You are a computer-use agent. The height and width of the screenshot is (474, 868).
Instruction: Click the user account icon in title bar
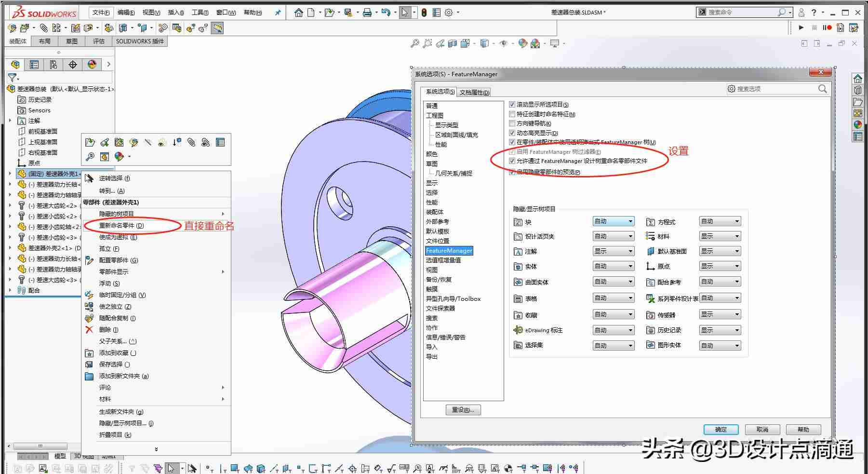pyautogui.click(x=801, y=13)
